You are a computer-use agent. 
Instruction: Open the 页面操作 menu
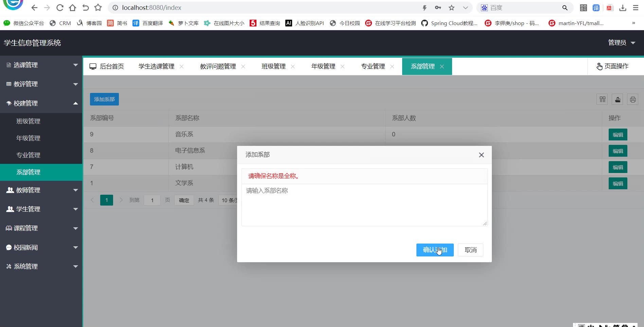pyautogui.click(x=612, y=66)
